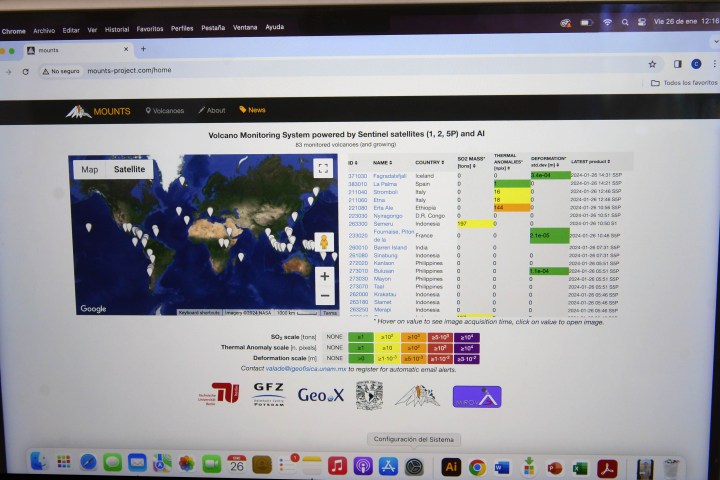The image size is (720, 480).
Task: Bookmark this page with the star icon
Action: click(652, 64)
